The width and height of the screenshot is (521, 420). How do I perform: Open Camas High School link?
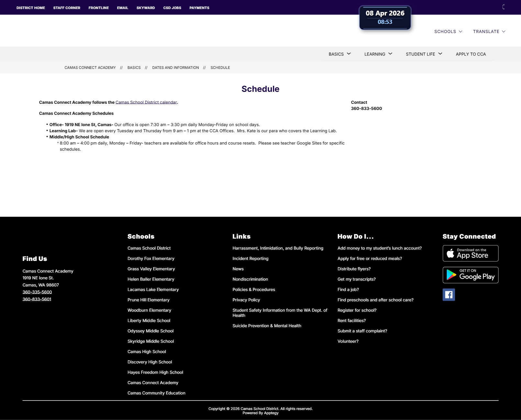pos(147,351)
